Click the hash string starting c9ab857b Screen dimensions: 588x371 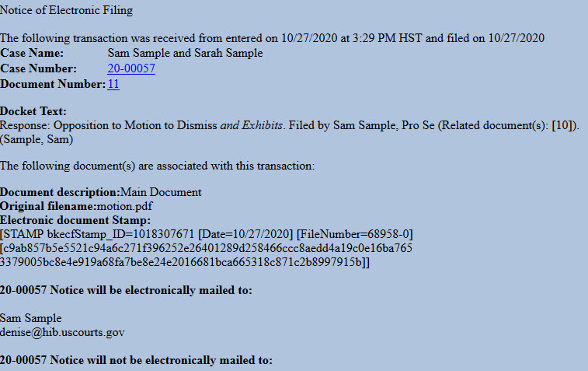pyautogui.click(x=207, y=248)
